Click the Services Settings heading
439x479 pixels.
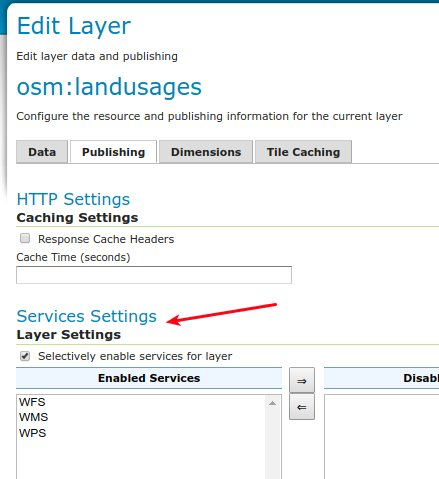[87, 316]
